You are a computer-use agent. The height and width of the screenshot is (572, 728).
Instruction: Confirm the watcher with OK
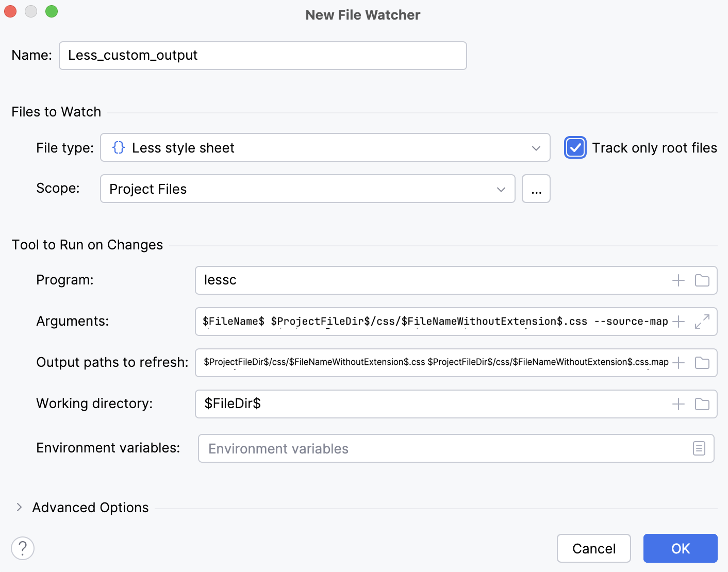[x=680, y=548]
